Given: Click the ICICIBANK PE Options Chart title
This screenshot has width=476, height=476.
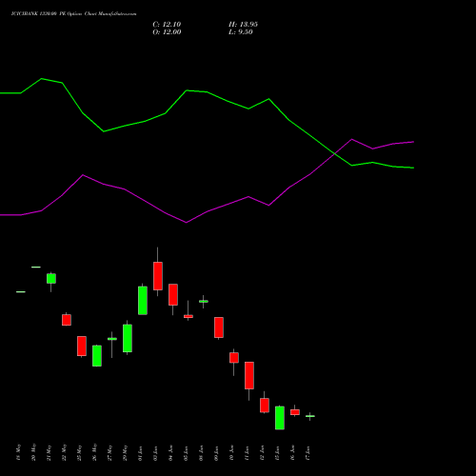Looking at the screenshot, I should (73, 14).
